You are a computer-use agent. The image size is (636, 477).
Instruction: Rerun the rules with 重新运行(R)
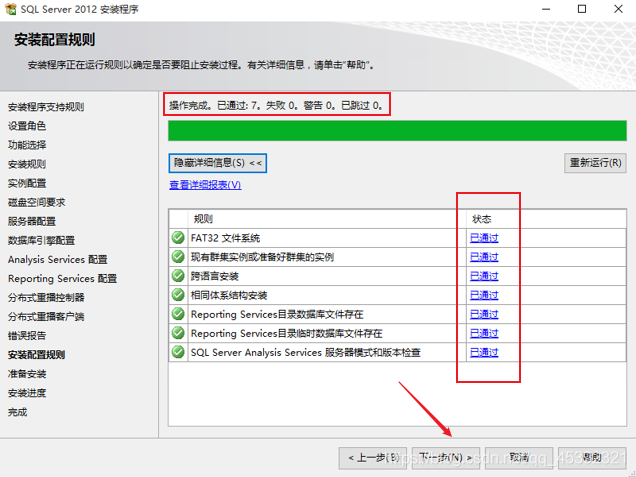pos(595,163)
